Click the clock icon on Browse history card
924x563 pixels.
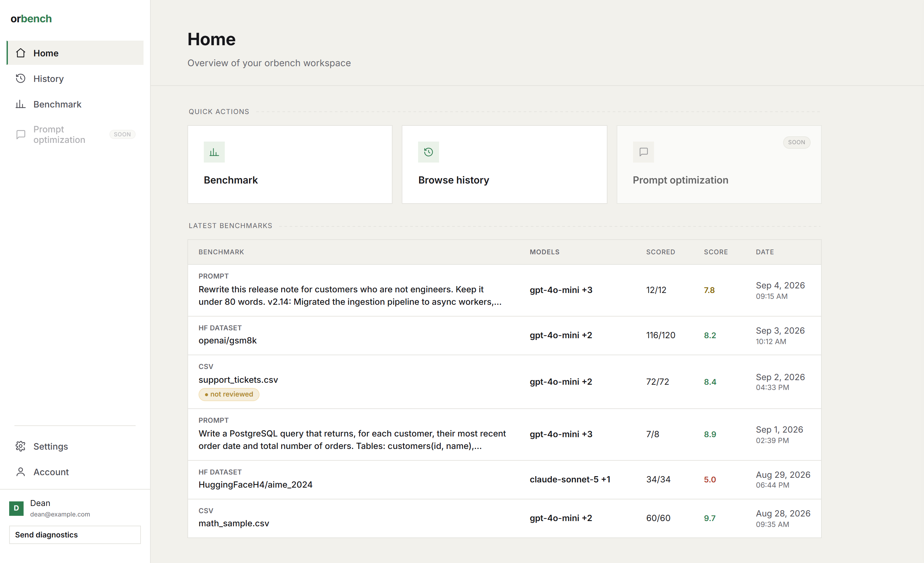(429, 152)
